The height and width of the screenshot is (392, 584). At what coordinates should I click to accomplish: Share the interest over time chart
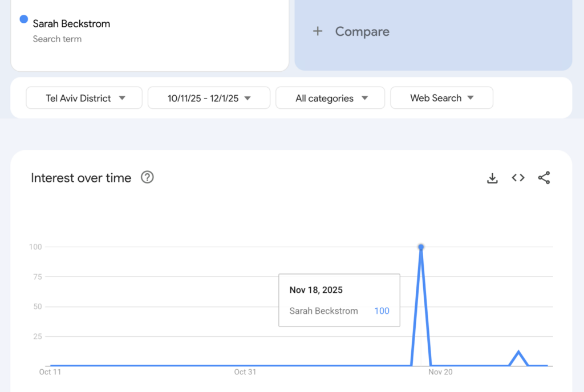(x=544, y=178)
